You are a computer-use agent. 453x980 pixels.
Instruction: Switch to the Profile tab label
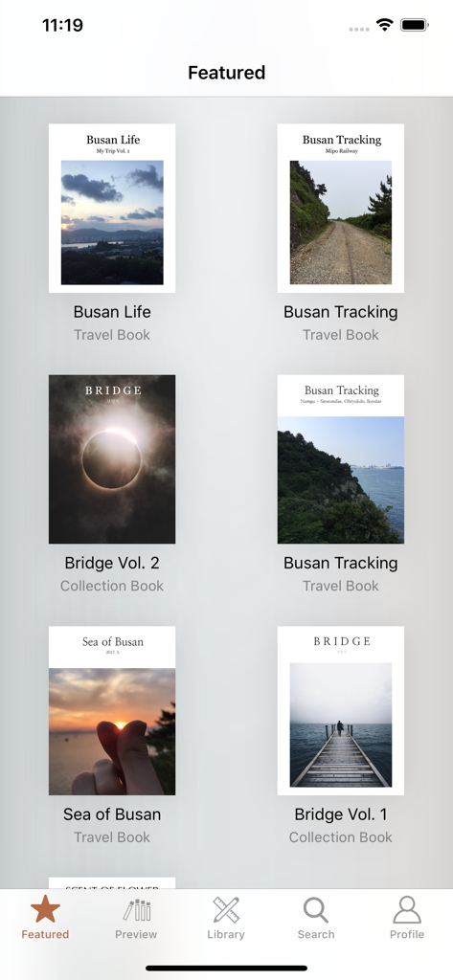click(407, 934)
